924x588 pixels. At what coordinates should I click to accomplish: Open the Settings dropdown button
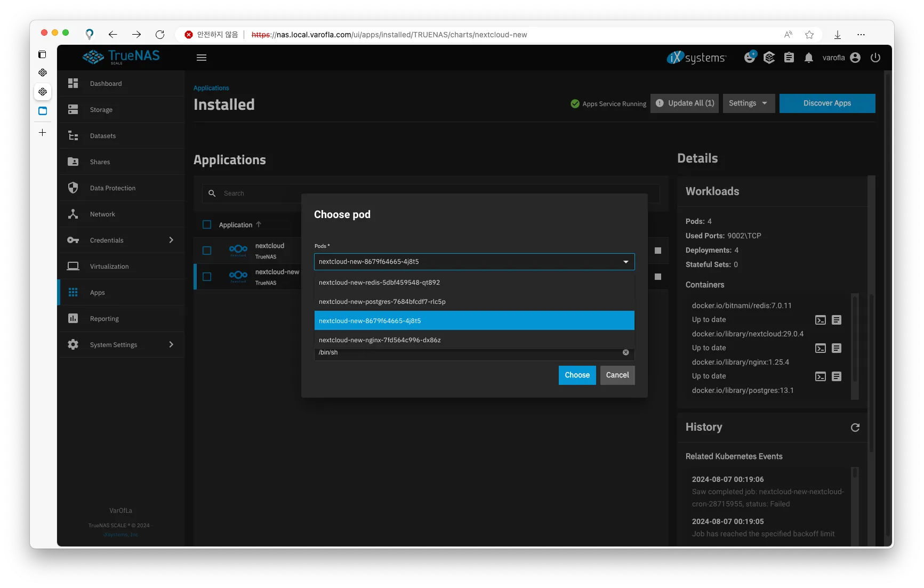click(749, 103)
